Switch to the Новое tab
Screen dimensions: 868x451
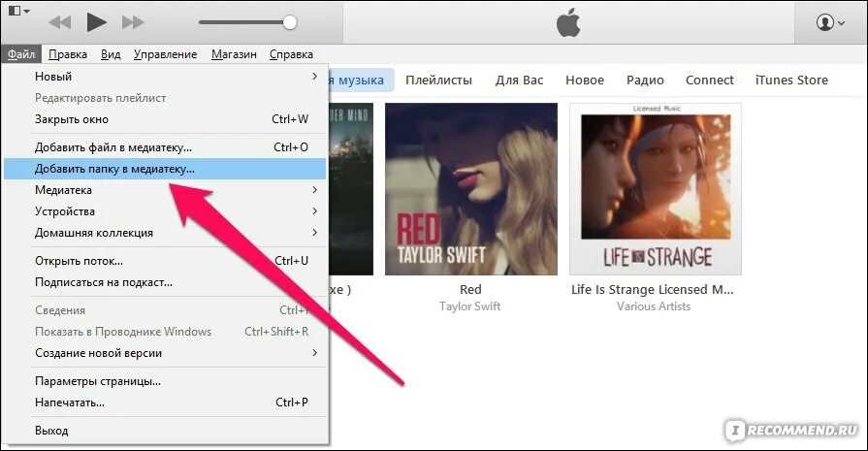pos(585,81)
